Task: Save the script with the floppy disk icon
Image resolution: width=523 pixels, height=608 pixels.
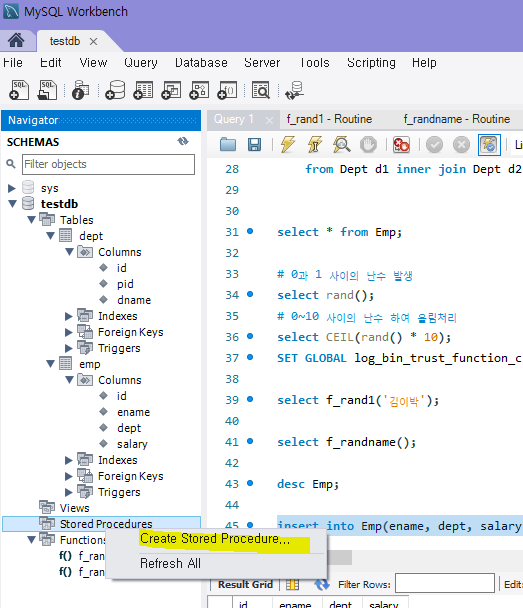Action: [x=254, y=145]
